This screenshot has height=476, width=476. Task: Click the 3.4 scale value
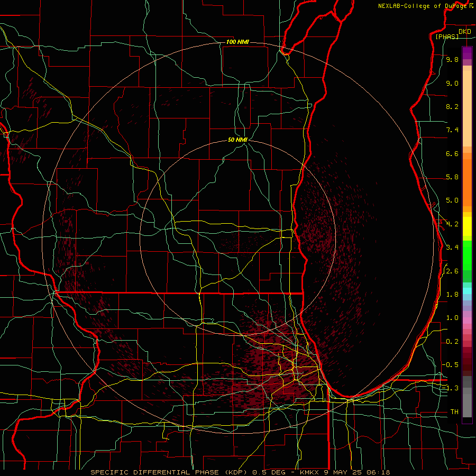[452, 248]
